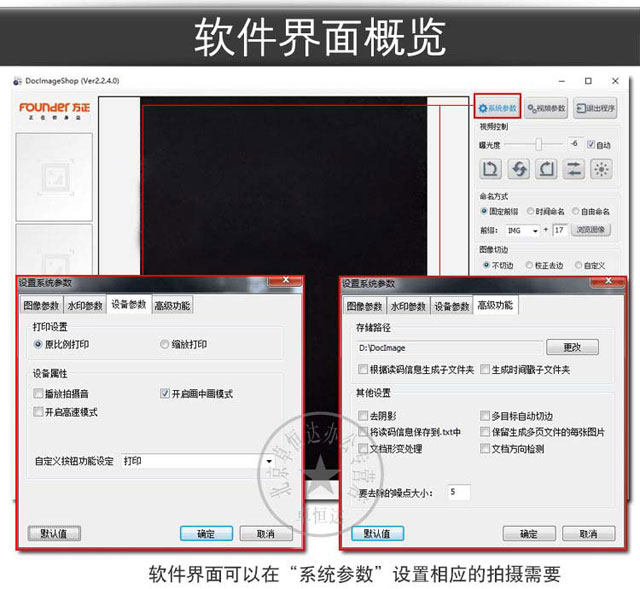Open the 前缀 IMG prefix dropdown
640x589 pixels.
tap(523, 231)
